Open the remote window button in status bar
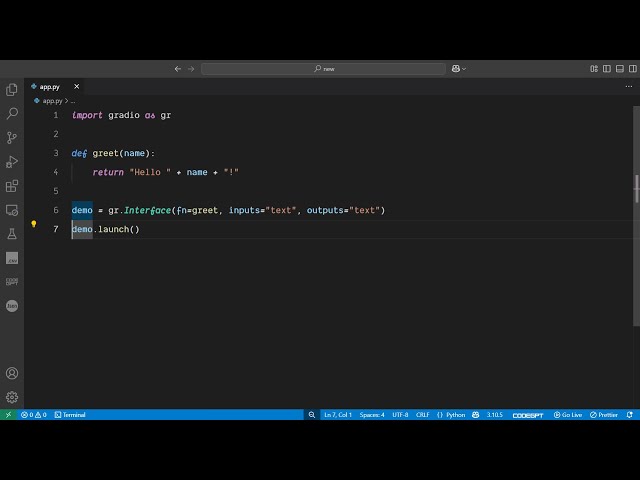Screen dimensions: 640x480 (x=8, y=415)
